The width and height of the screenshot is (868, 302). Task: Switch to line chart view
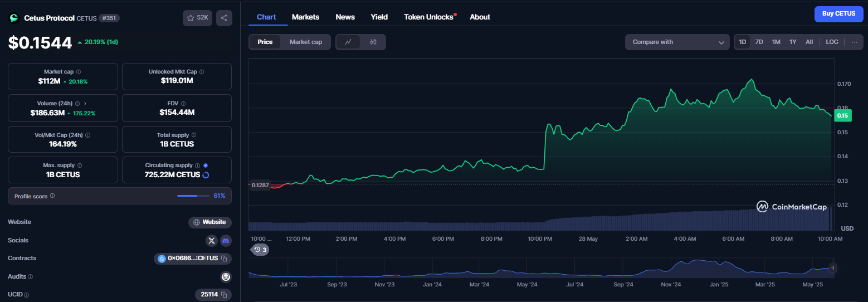pos(348,42)
